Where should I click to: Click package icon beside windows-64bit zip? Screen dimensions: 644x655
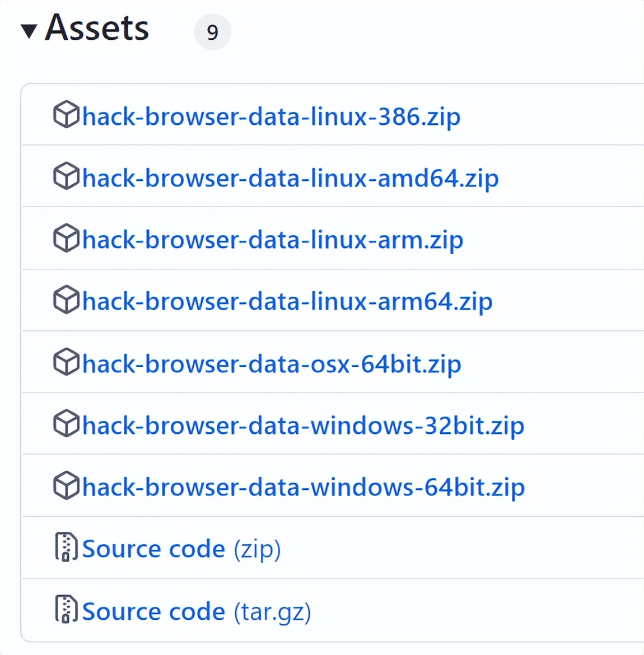[x=66, y=485]
